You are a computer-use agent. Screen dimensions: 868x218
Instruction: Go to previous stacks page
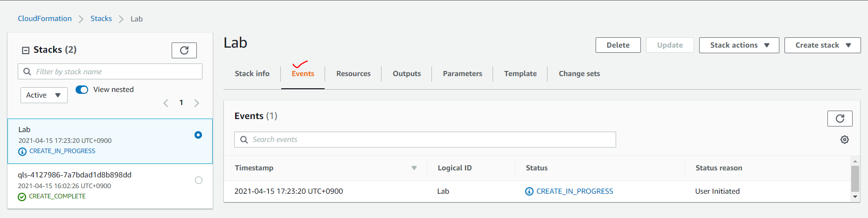pyautogui.click(x=166, y=103)
